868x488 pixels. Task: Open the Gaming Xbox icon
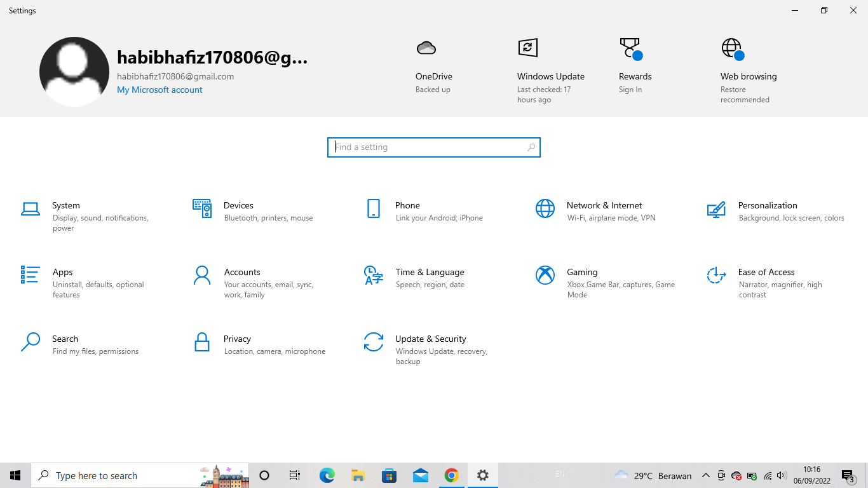coord(545,275)
